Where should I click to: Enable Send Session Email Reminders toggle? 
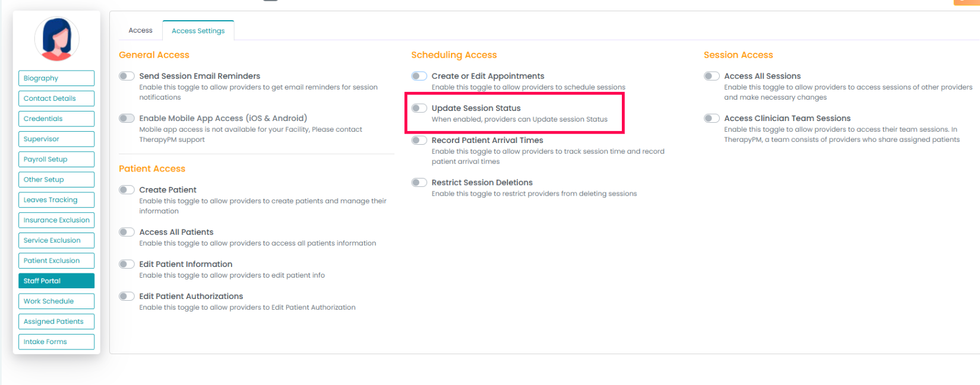point(127,76)
